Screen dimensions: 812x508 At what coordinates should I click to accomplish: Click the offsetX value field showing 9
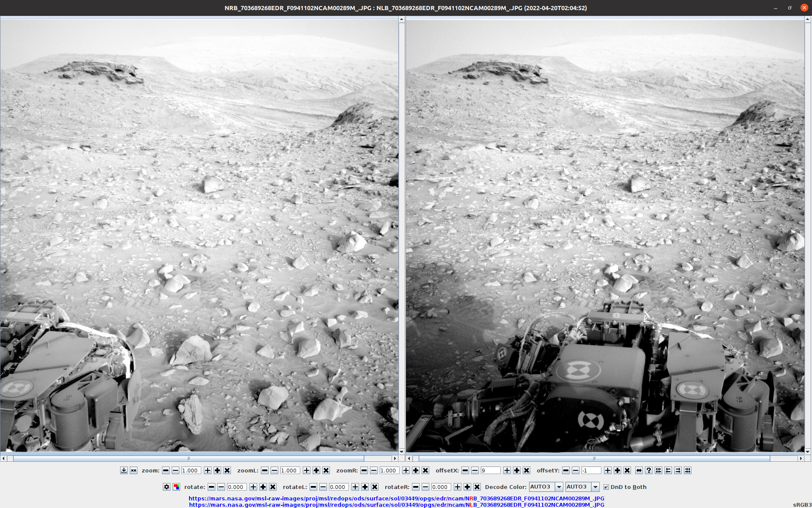tap(491, 470)
